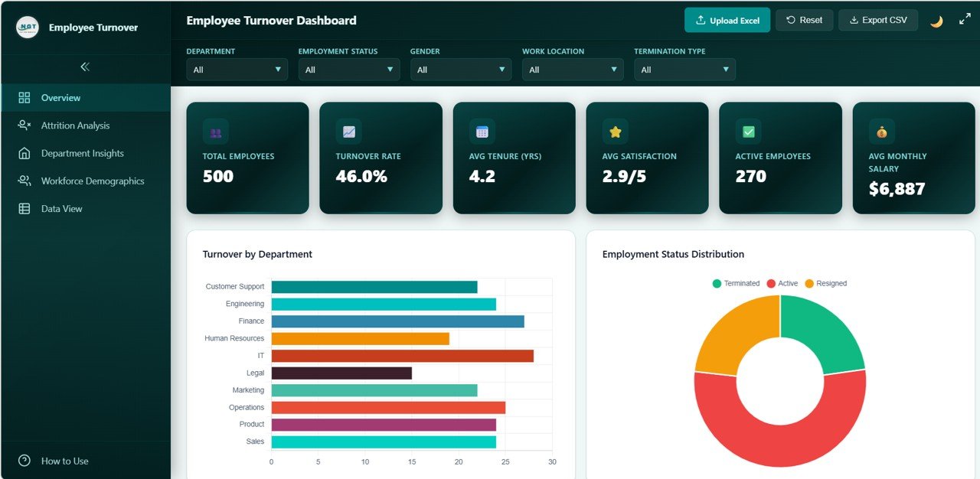Click the calendar icon on Avg Tenure card
980x479 pixels.
coord(482,131)
